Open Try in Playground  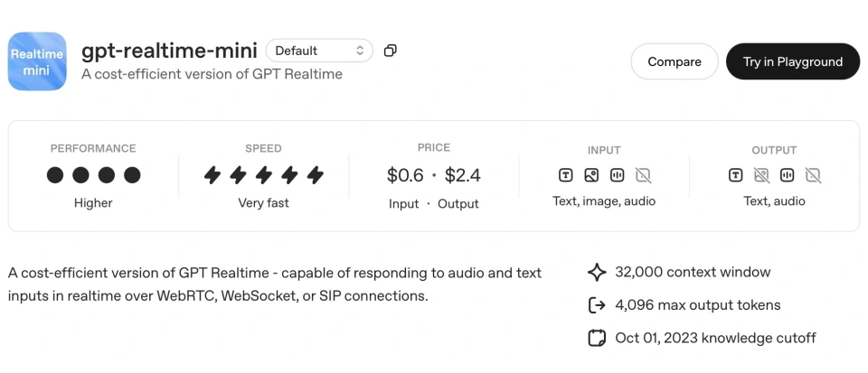pos(792,61)
